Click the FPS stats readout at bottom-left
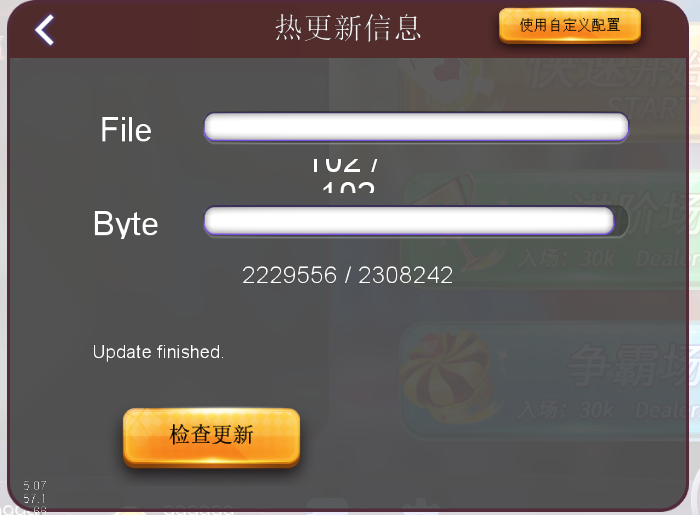Viewport: 700px width, 515px height. click(35, 497)
